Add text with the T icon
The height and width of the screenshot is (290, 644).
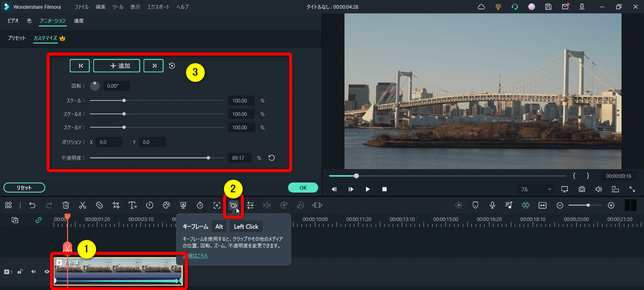point(133,205)
